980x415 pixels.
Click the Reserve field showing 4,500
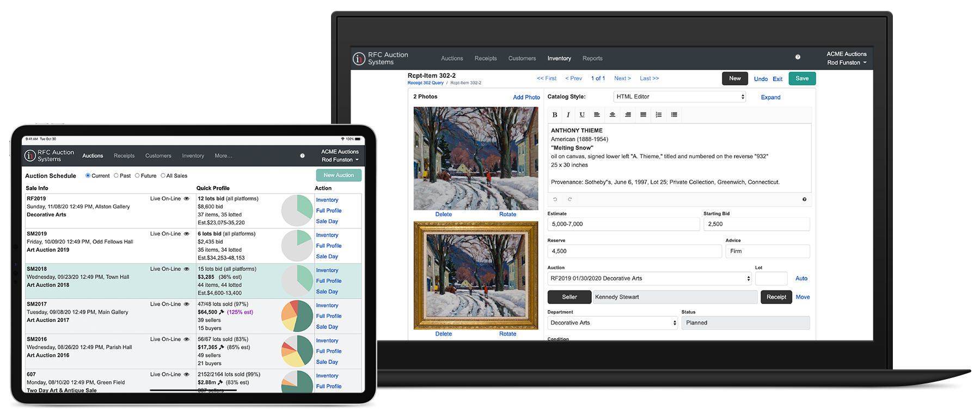click(634, 251)
